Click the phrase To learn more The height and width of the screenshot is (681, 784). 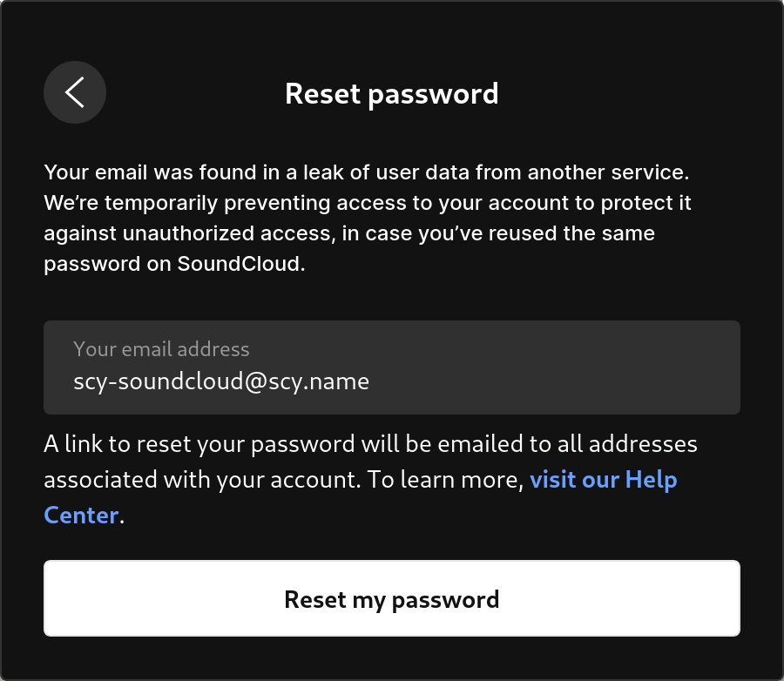[x=445, y=480]
